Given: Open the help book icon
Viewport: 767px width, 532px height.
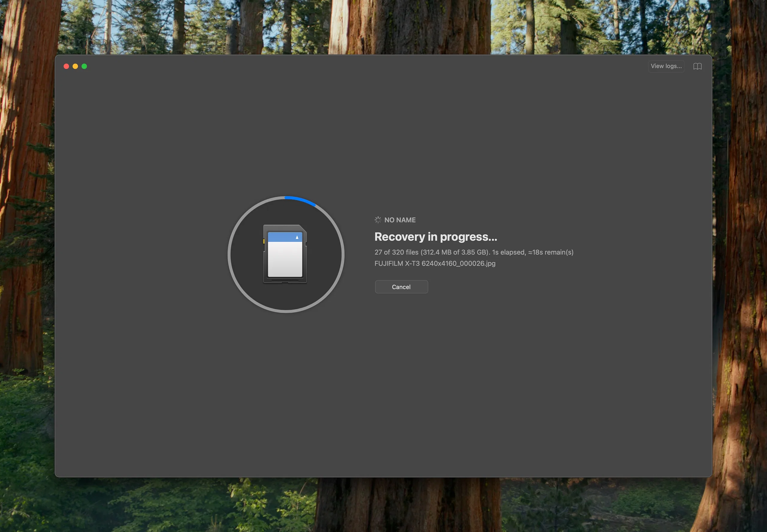Looking at the screenshot, I should [x=697, y=66].
